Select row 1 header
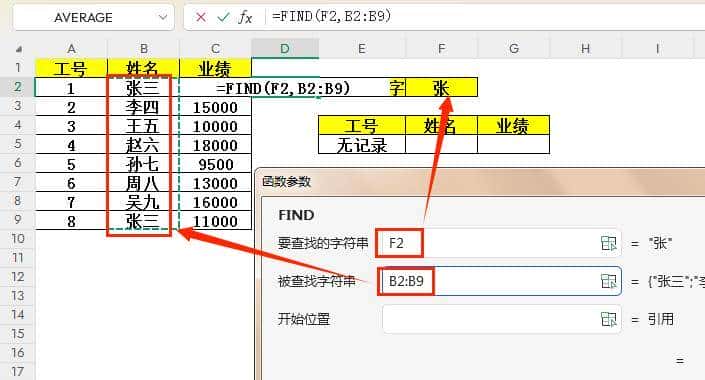705x380 pixels. pyautogui.click(x=18, y=67)
